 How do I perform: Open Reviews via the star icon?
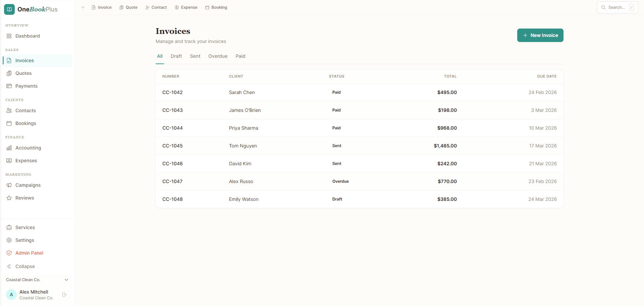coord(9,198)
